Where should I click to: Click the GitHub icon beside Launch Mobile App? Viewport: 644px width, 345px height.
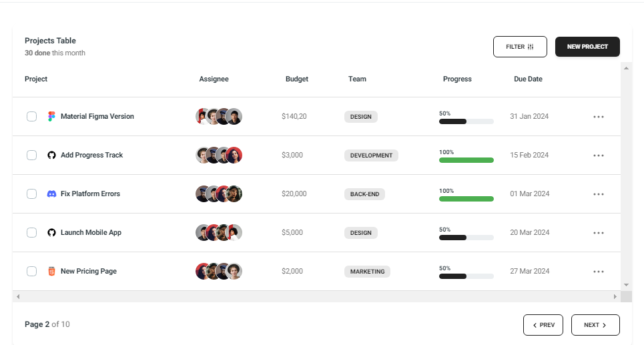[51, 233]
